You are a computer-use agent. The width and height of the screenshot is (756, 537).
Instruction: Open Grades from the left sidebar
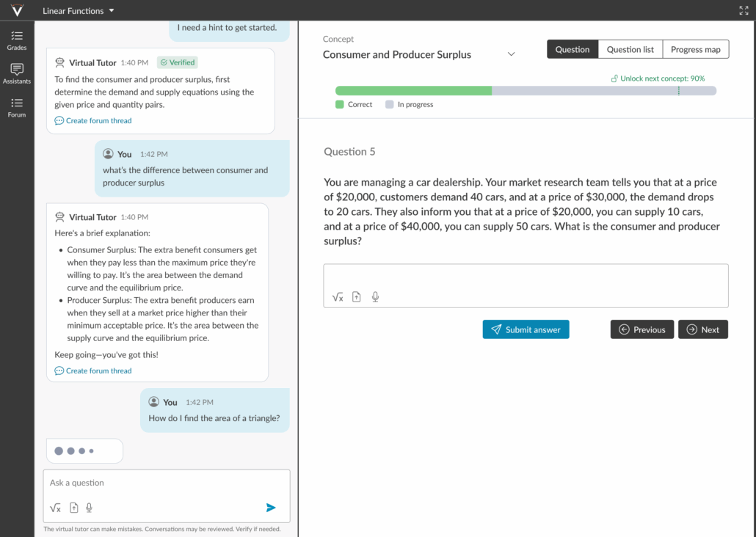[x=16, y=40]
